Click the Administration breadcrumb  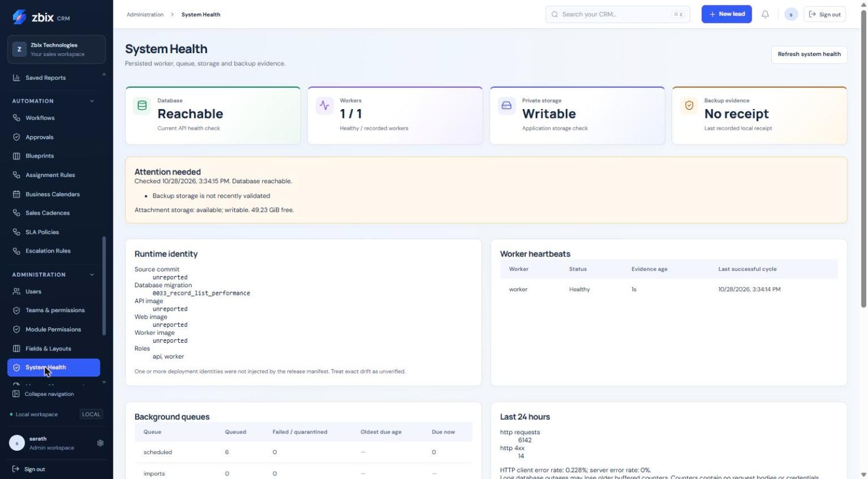[x=145, y=14]
